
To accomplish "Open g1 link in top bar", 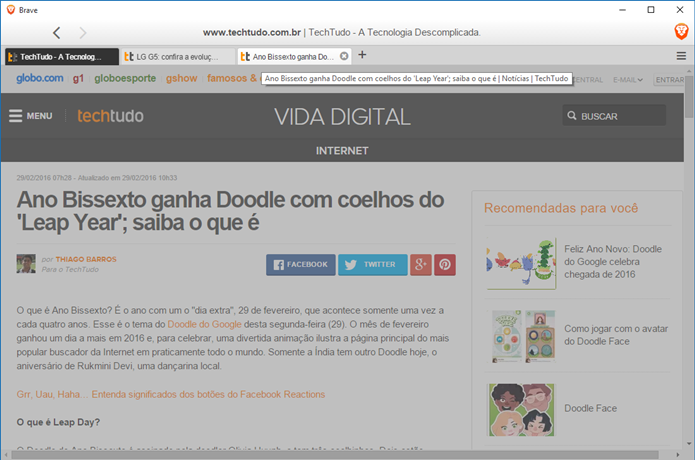I will point(78,78).
